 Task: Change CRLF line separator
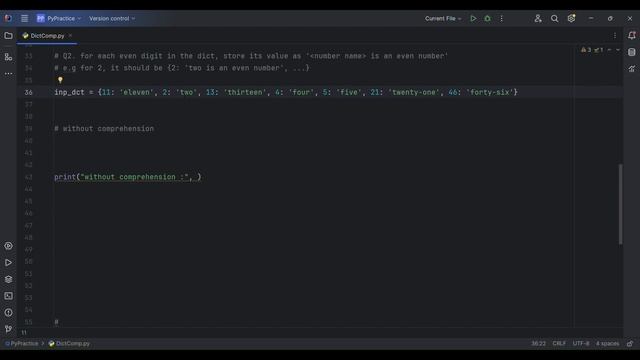point(559,344)
